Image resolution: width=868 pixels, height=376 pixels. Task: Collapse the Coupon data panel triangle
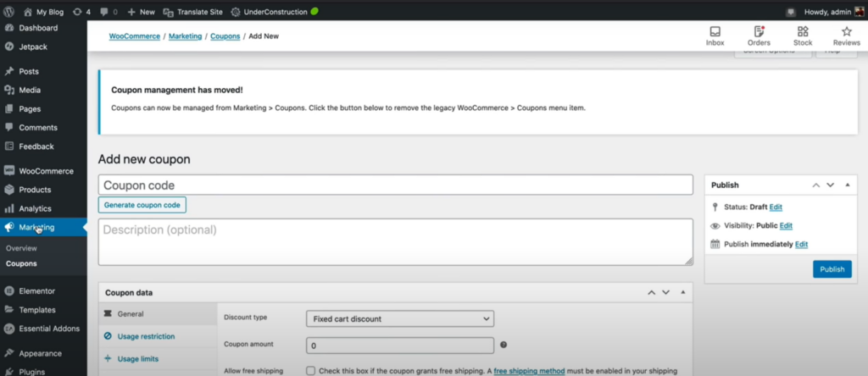pyautogui.click(x=683, y=292)
